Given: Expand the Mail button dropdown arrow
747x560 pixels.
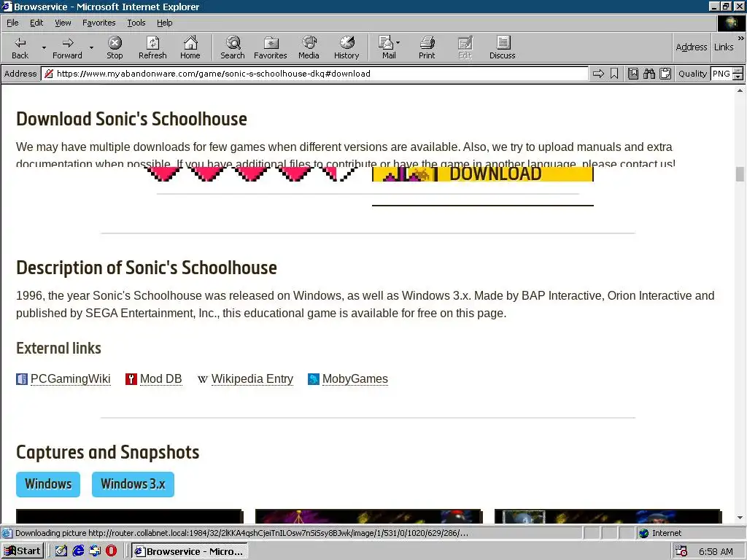Looking at the screenshot, I should pyautogui.click(x=398, y=43).
